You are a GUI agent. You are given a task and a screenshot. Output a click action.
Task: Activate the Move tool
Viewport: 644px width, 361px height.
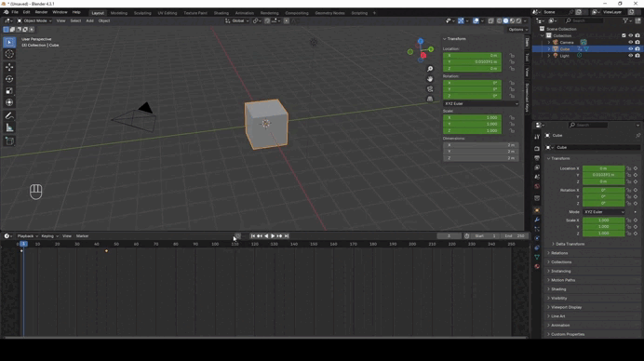pyautogui.click(x=9, y=67)
